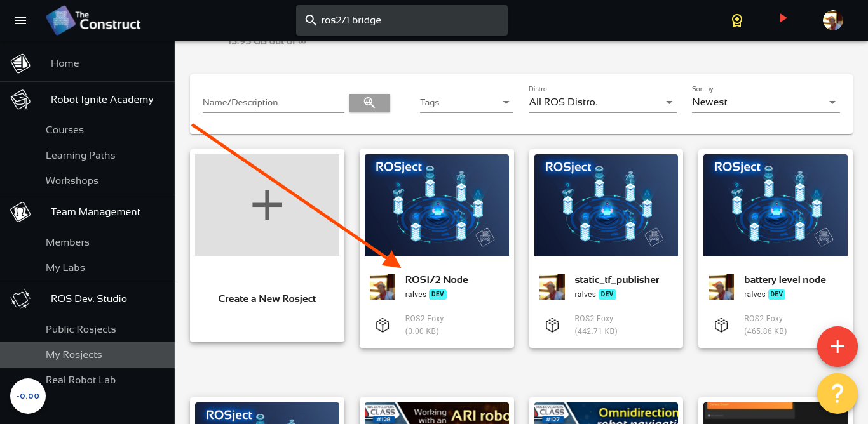Click Create a New Rosject label
Image resolution: width=868 pixels, height=424 pixels.
[267, 299]
